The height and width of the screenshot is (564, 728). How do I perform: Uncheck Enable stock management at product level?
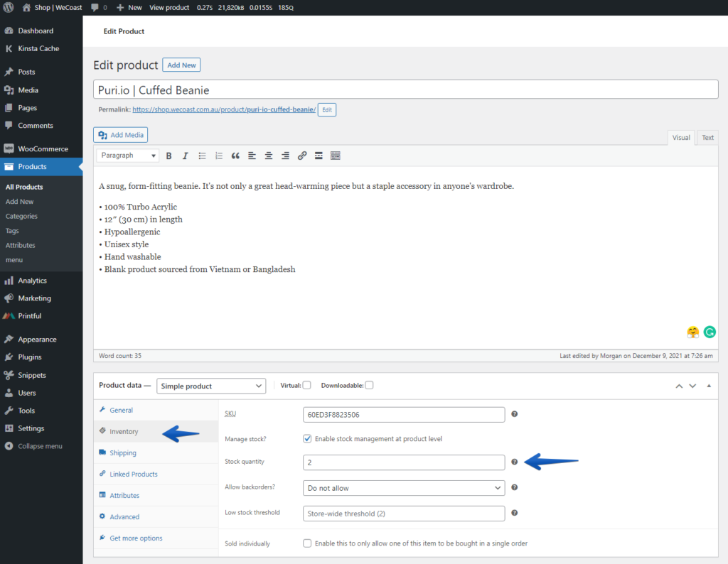307,439
